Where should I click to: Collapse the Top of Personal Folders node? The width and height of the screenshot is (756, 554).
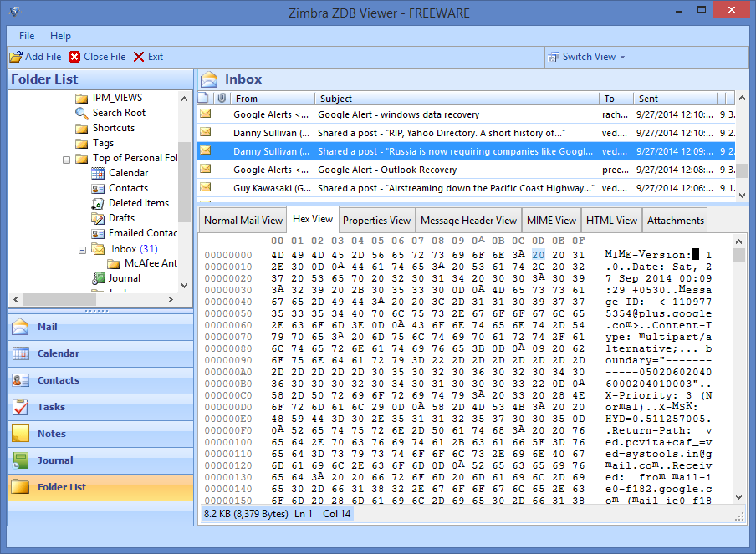click(67, 160)
